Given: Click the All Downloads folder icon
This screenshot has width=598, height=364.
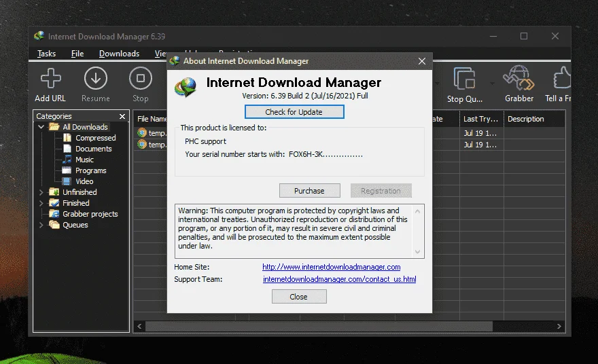Looking at the screenshot, I should click(54, 126).
